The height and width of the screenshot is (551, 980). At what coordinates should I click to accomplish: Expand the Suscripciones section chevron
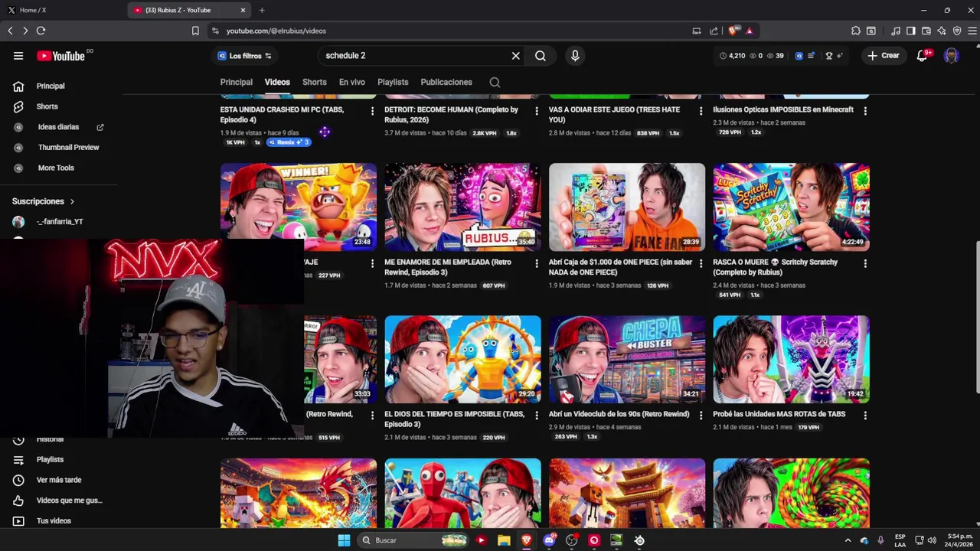[x=73, y=201]
